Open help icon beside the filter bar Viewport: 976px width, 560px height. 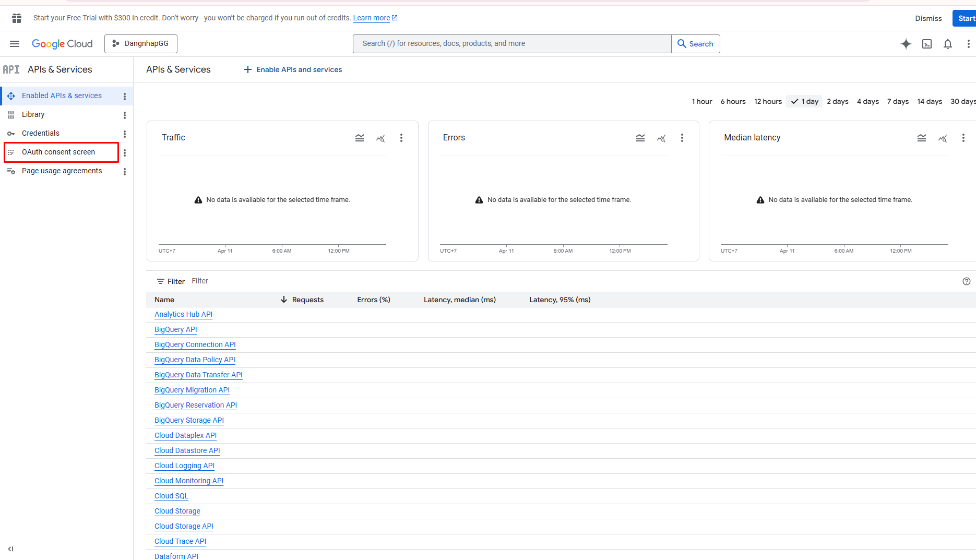967,281
